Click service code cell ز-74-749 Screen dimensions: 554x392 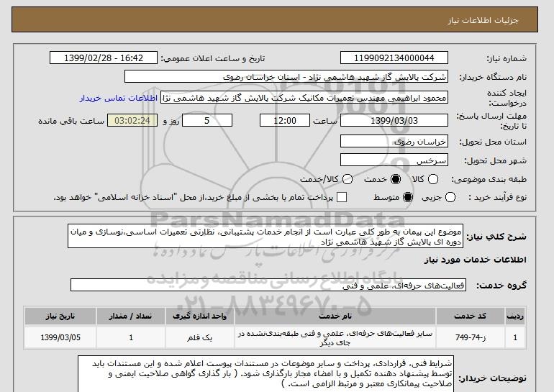tap(471, 337)
